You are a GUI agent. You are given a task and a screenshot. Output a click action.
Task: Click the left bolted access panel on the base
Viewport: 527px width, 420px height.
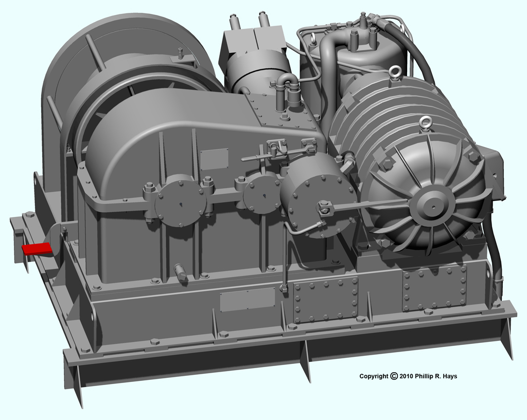click(x=325, y=299)
